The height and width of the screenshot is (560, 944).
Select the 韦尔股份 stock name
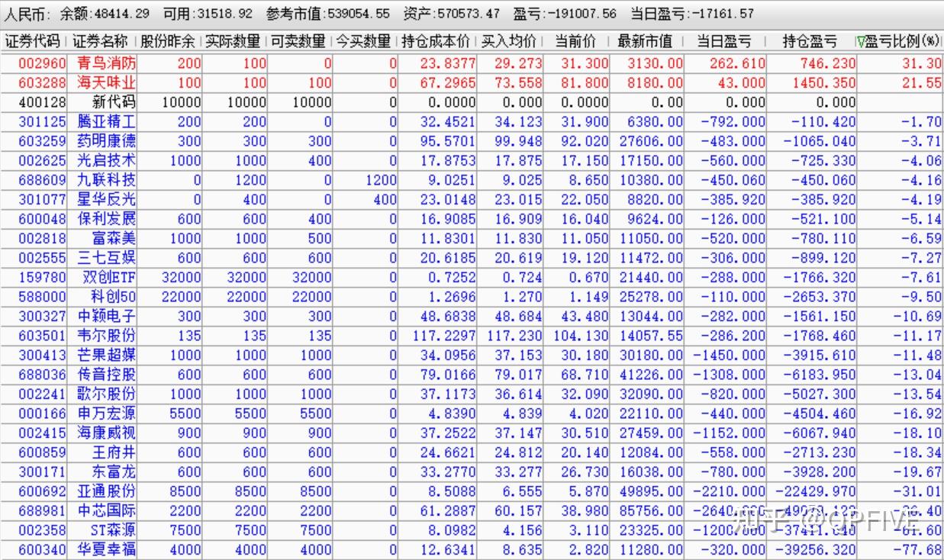(x=107, y=336)
